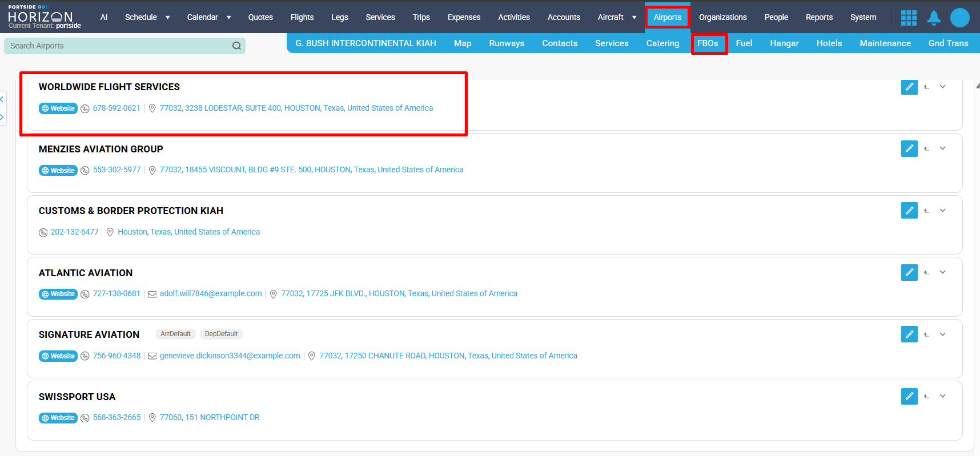980x456 pixels.
Task: Open the notifications bell
Action: pos(934,18)
